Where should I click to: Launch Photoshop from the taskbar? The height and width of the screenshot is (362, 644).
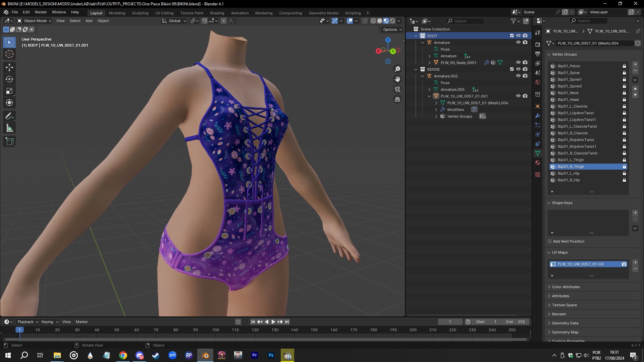click(x=271, y=355)
